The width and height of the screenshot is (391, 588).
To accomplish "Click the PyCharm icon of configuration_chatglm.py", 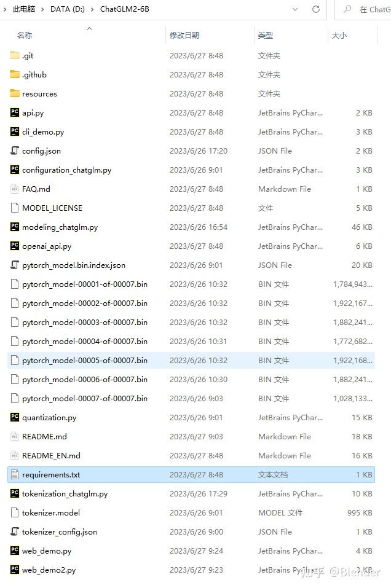I will tap(15, 170).
